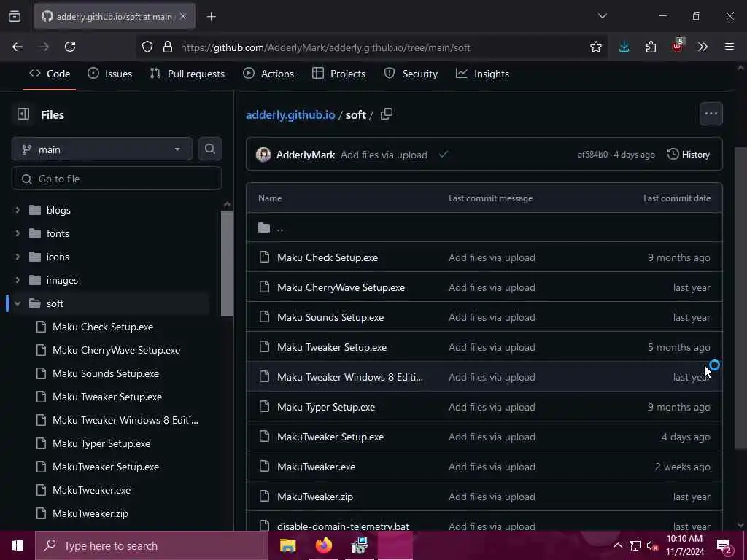Click the Windows taskbar search box
Viewport: 747px width, 560px height.
point(152,545)
